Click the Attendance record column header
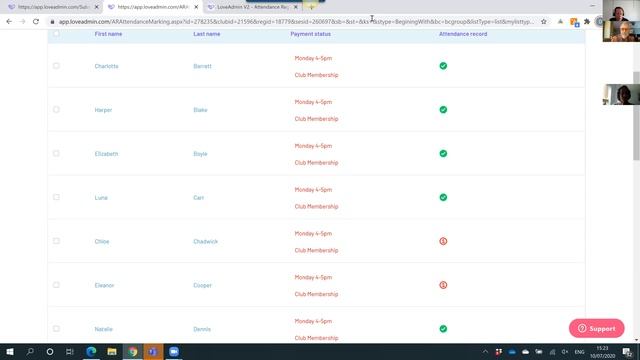This screenshot has width=640, height=360. tap(463, 34)
